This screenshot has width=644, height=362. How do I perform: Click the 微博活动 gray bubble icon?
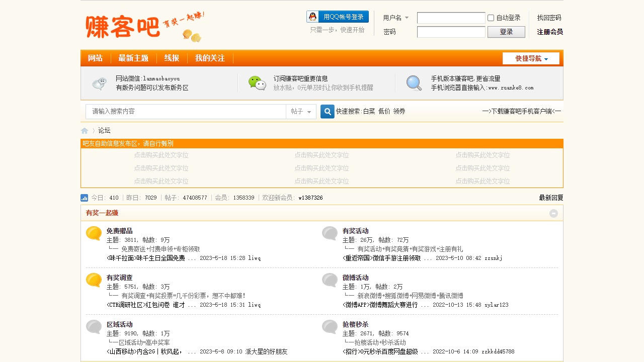coord(330,280)
